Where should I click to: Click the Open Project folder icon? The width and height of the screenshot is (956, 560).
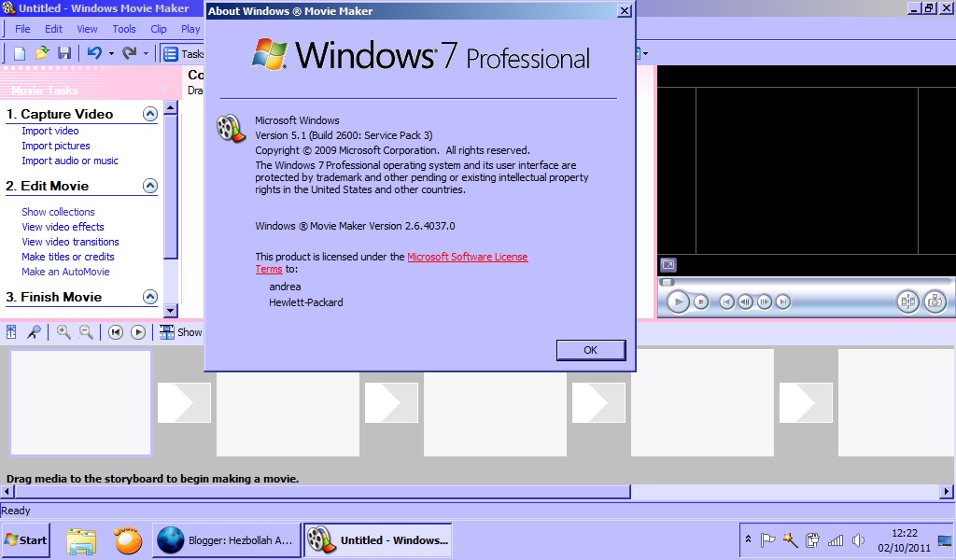coord(41,53)
